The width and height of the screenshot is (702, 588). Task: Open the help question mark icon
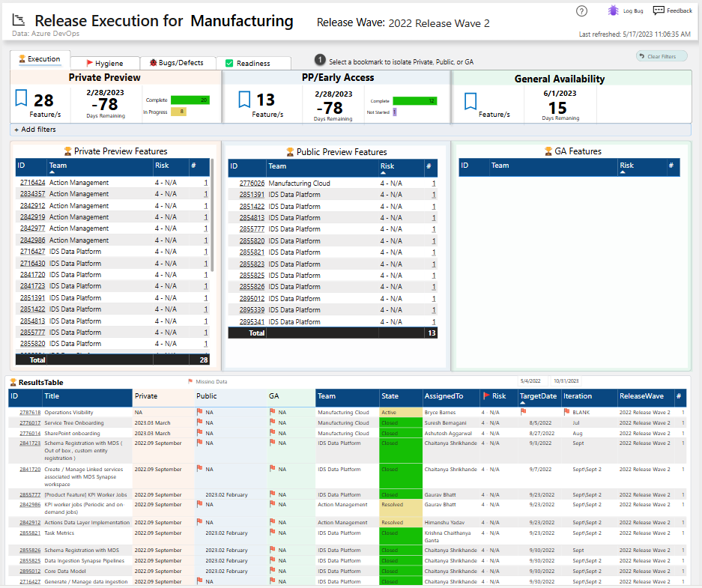[x=581, y=11]
